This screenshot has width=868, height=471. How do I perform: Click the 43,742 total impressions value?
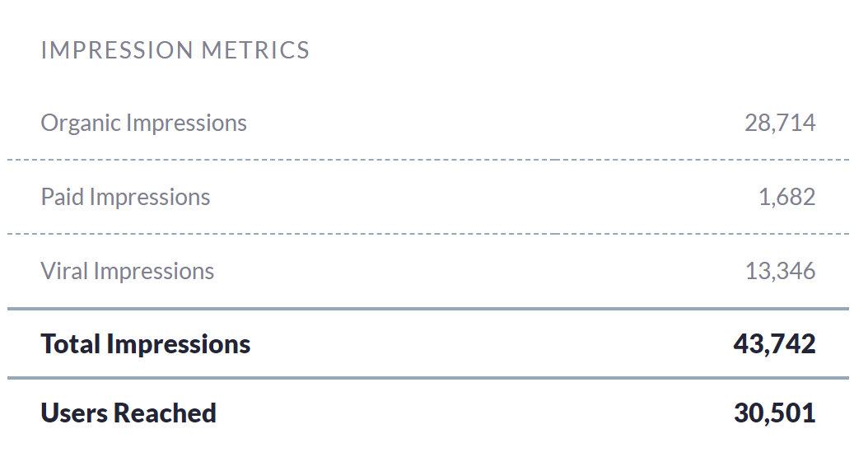tap(773, 344)
